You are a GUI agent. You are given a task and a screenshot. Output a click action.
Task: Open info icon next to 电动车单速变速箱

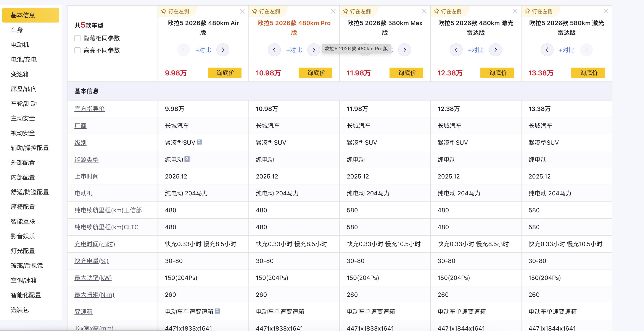click(x=217, y=311)
